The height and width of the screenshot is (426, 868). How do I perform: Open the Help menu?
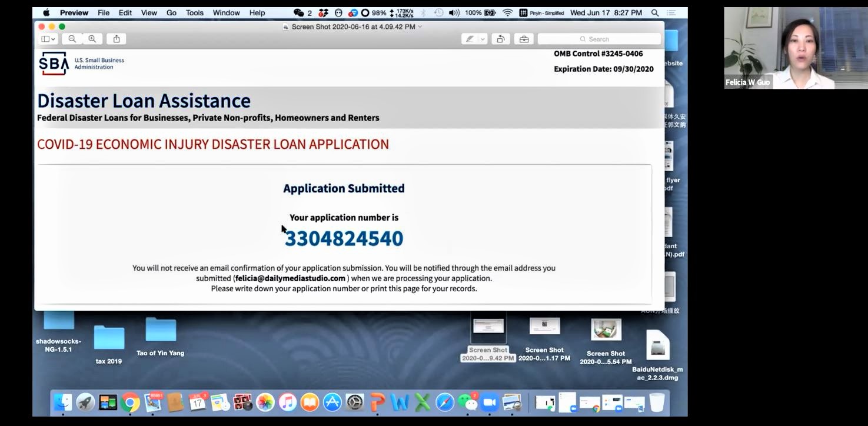(x=257, y=12)
